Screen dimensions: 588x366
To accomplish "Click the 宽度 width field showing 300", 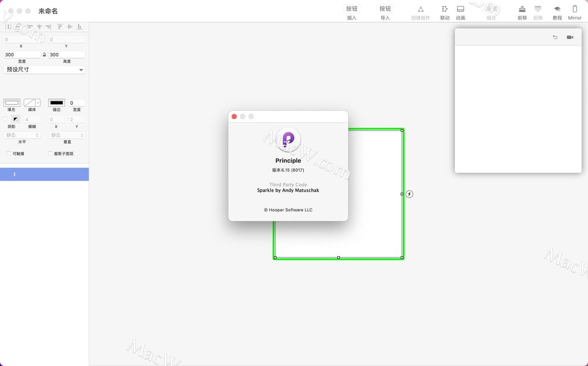I will point(22,54).
